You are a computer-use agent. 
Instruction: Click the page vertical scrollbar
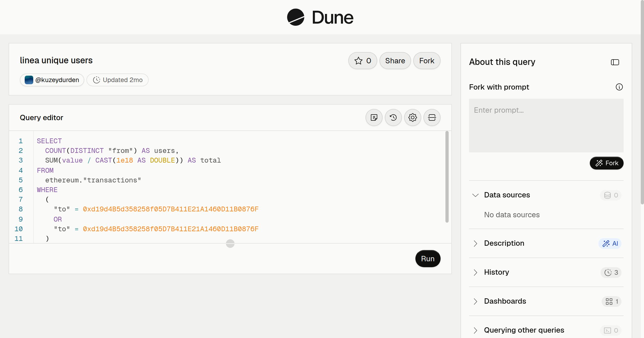click(642, 102)
